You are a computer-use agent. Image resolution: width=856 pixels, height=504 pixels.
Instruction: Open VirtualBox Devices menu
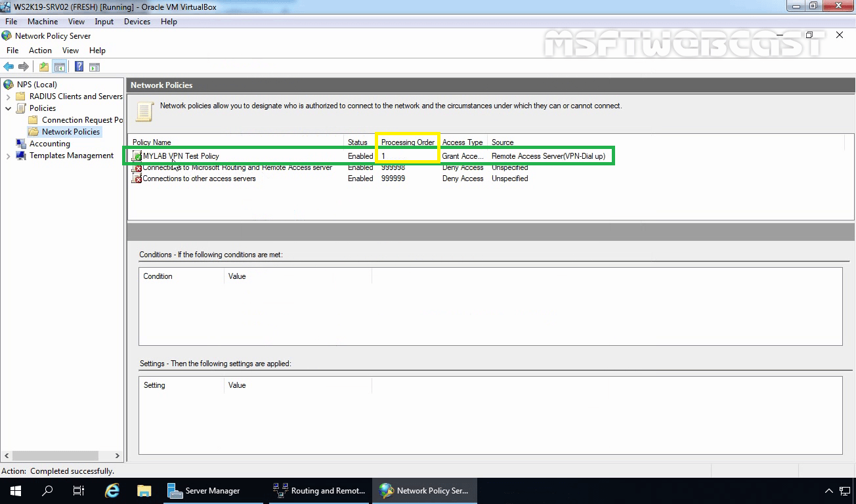(x=137, y=22)
